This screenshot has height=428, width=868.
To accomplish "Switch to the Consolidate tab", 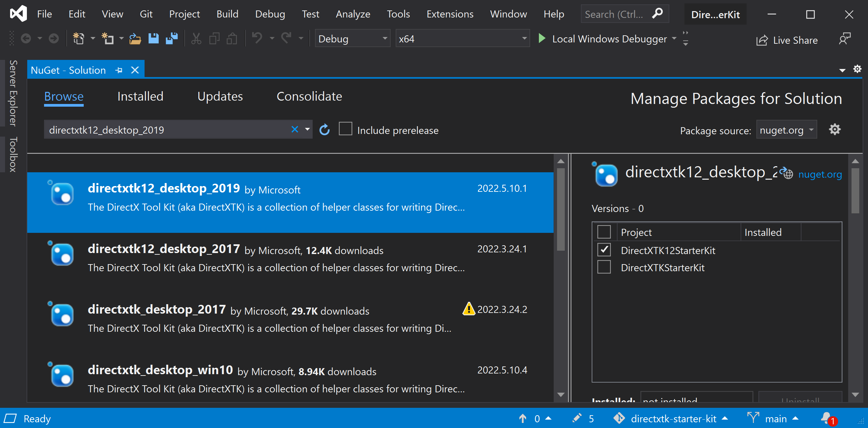I will [x=309, y=96].
